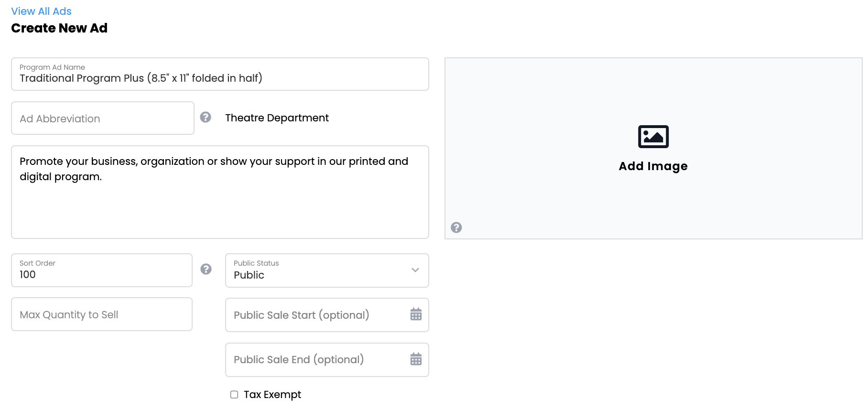868x410 pixels.
Task: Focus the Public Sale End field
Action: pyautogui.click(x=315, y=360)
